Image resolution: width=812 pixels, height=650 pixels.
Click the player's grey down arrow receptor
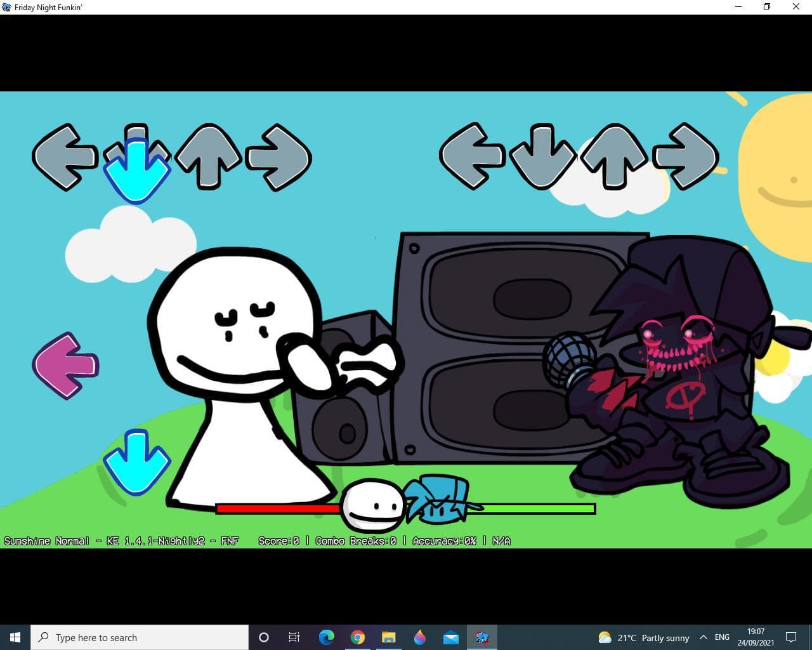543,157
